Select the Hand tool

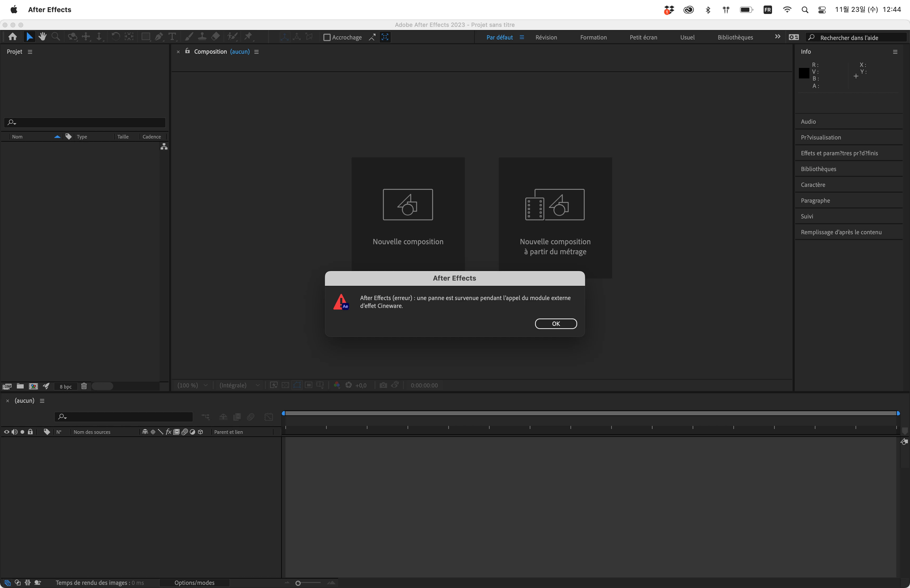(42, 37)
